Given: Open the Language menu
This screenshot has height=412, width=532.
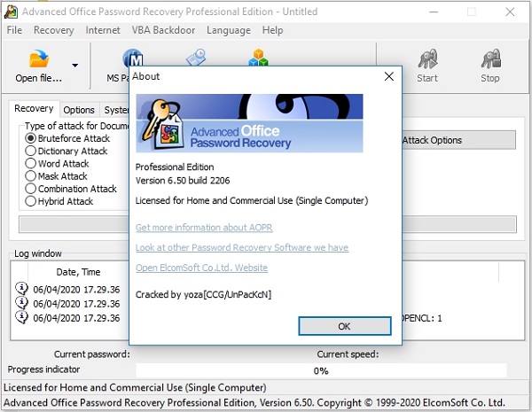Looking at the screenshot, I should [228, 30].
